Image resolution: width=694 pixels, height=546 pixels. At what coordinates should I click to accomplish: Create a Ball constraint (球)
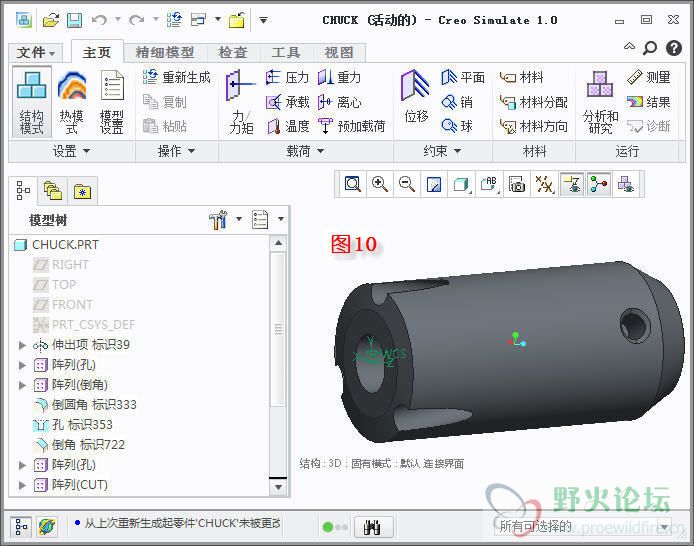click(x=457, y=127)
